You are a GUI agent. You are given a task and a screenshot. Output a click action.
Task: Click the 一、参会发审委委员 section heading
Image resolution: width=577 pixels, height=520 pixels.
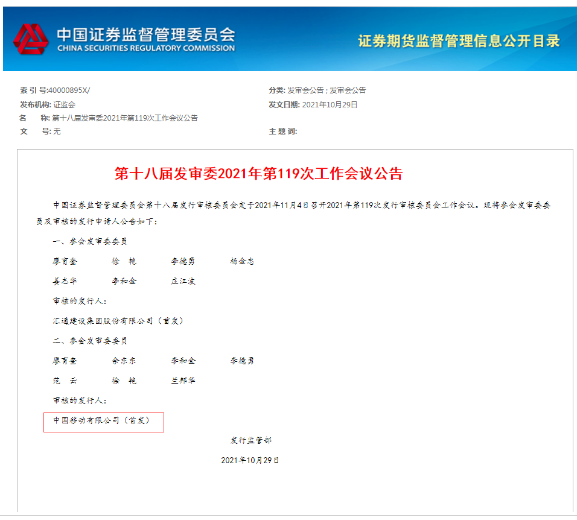pos(90,241)
